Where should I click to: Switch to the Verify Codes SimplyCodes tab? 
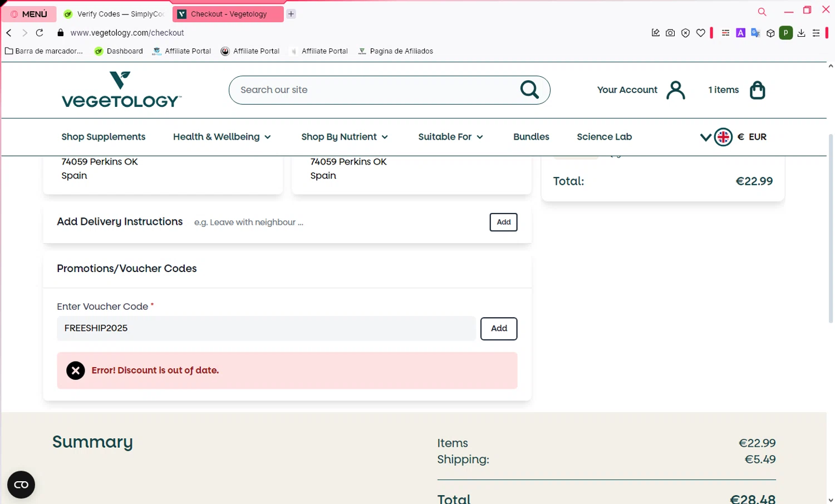[x=114, y=14]
